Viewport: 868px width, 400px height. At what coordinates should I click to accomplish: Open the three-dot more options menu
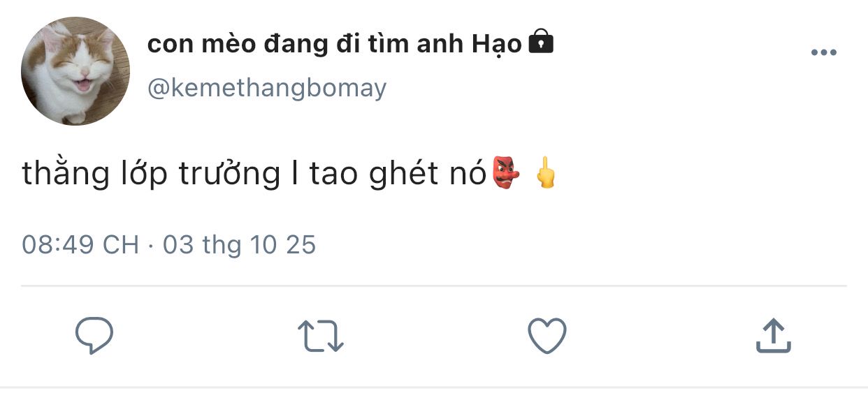tap(823, 53)
